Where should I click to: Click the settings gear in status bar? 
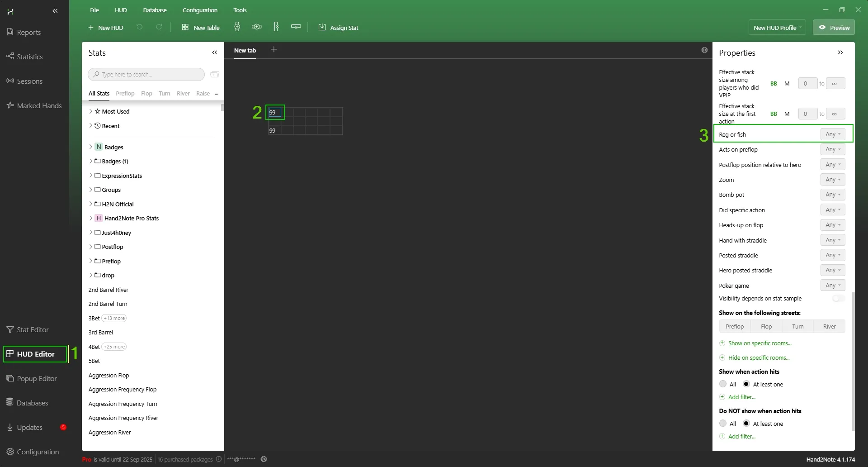[x=264, y=459]
